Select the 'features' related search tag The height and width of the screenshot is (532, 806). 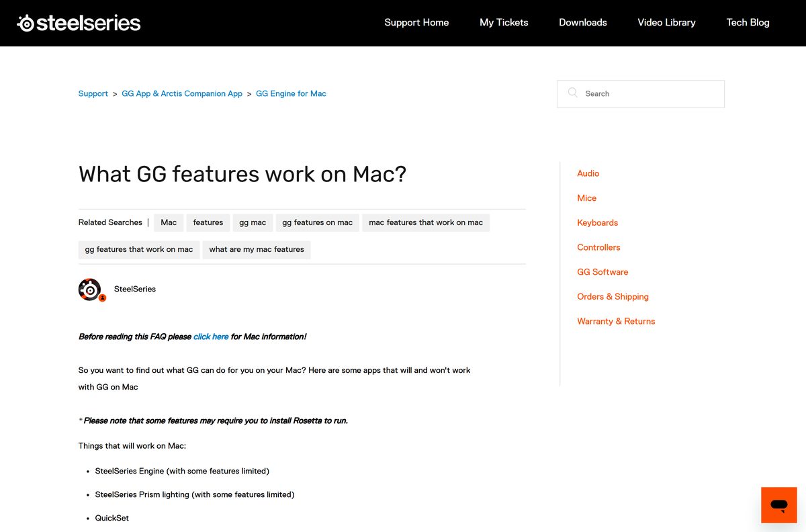pos(208,222)
